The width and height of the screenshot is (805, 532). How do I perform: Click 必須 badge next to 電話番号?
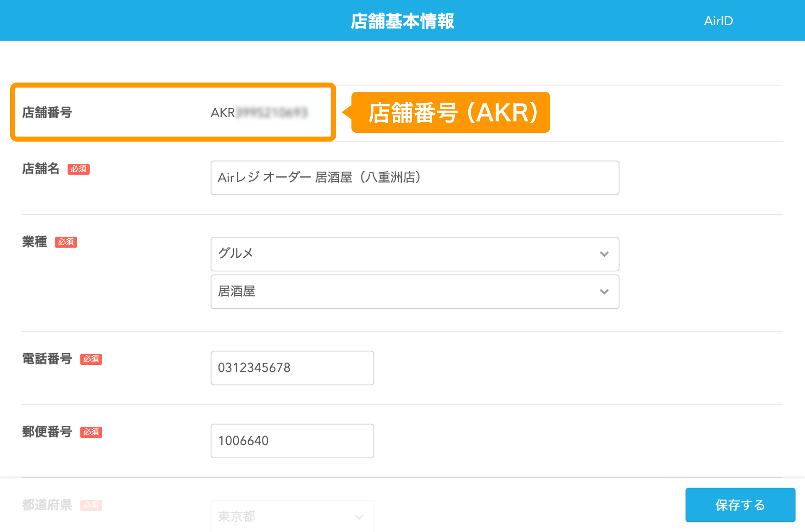[x=91, y=359]
